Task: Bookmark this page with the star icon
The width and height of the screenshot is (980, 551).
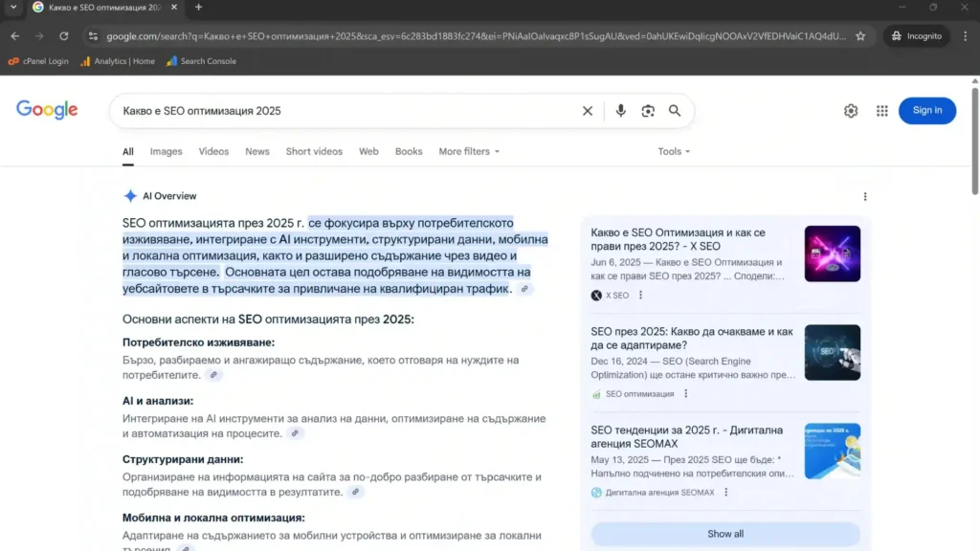Action: coord(860,36)
